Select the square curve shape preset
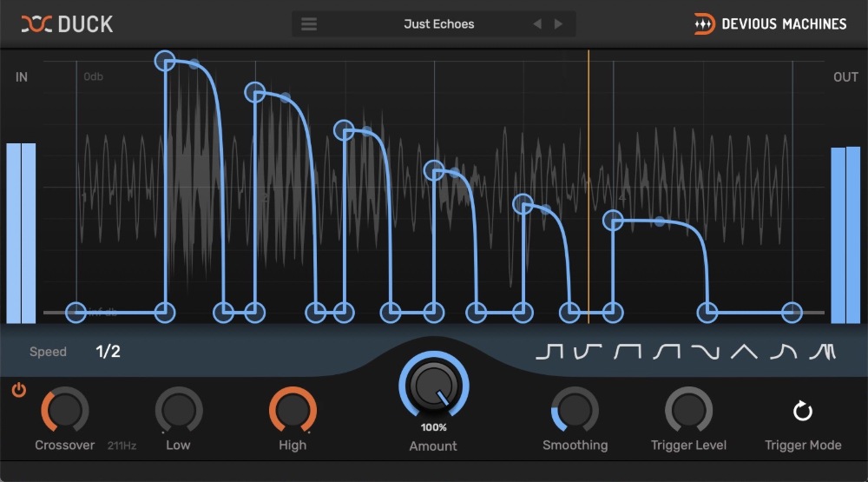This screenshot has width=868, height=482. [628, 351]
